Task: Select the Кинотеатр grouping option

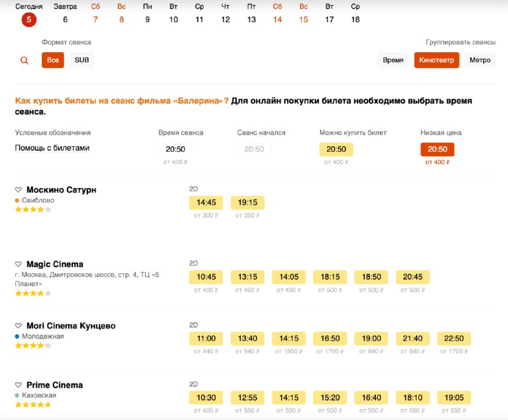Action: point(436,60)
